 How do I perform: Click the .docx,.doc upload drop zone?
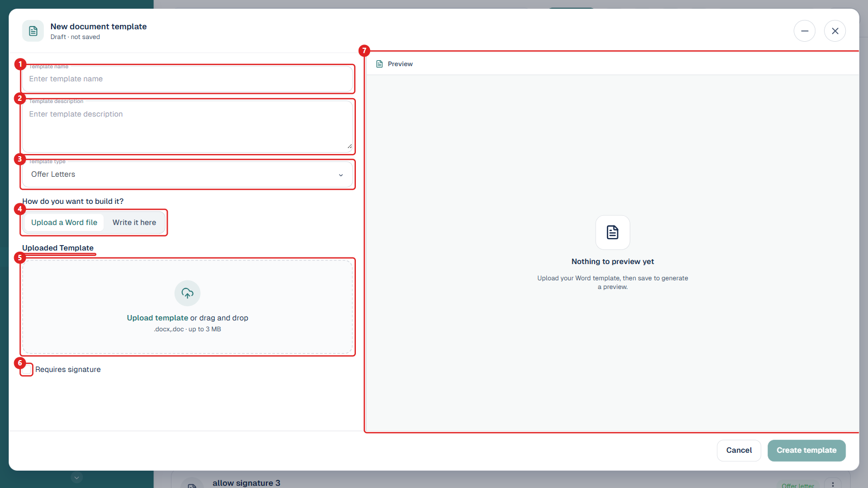tap(188, 307)
